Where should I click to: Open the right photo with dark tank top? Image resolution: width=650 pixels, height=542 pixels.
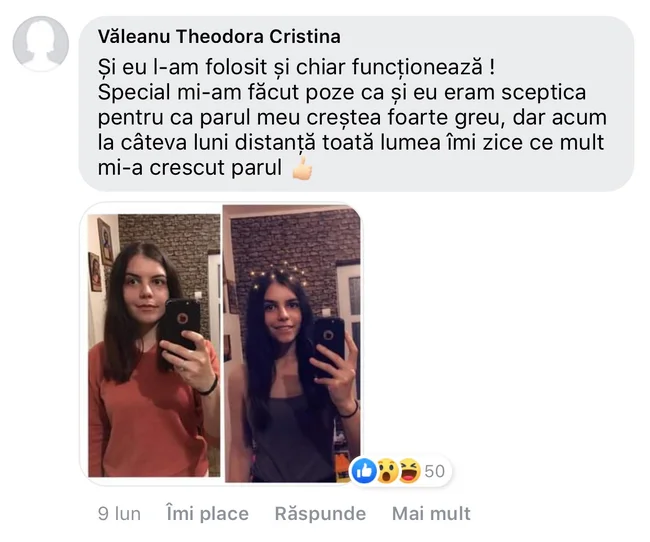(x=292, y=343)
